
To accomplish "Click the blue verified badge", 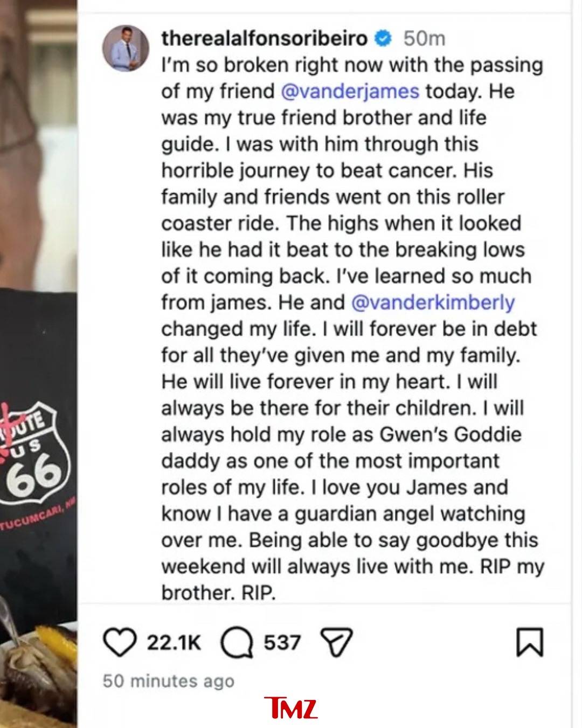I will (x=383, y=39).
